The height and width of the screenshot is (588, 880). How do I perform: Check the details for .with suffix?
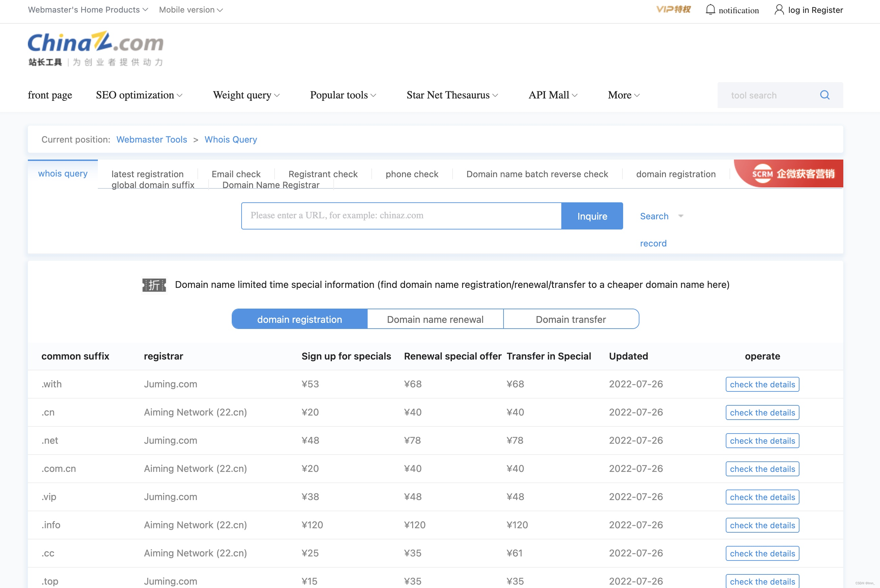(x=762, y=384)
